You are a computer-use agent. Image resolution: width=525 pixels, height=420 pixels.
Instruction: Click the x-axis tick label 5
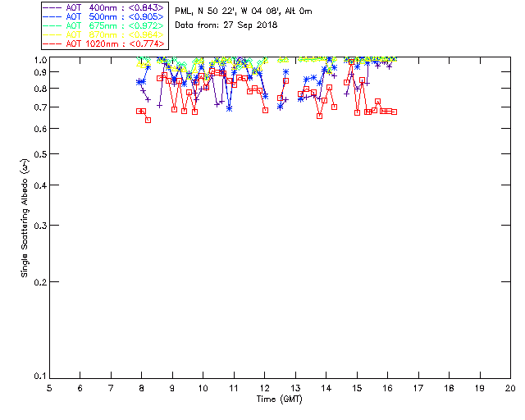[49, 387]
